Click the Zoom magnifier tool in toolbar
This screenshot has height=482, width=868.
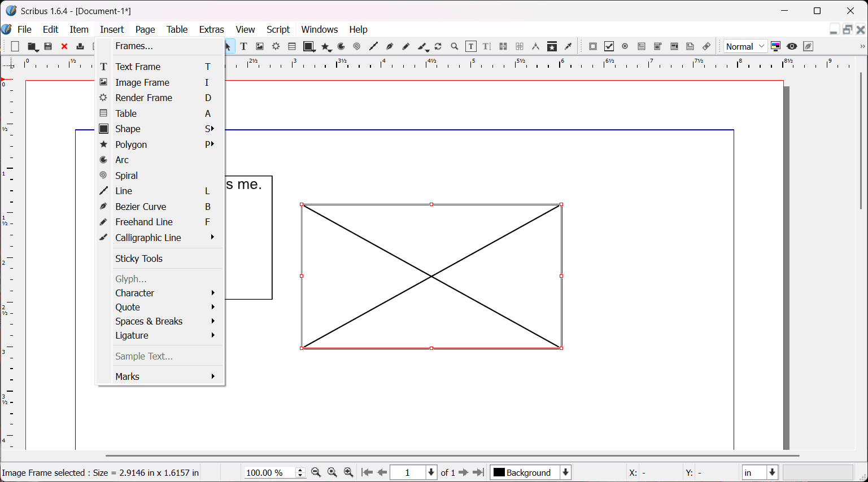coord(455,47)
